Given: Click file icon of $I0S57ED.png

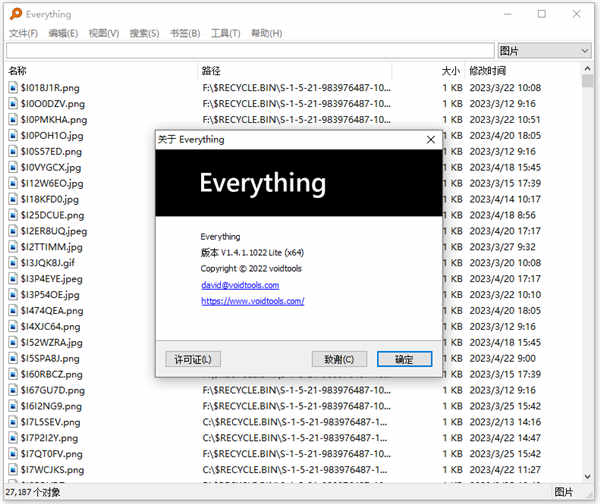Looking at the screenshot, I should click(x=13, y=152).
